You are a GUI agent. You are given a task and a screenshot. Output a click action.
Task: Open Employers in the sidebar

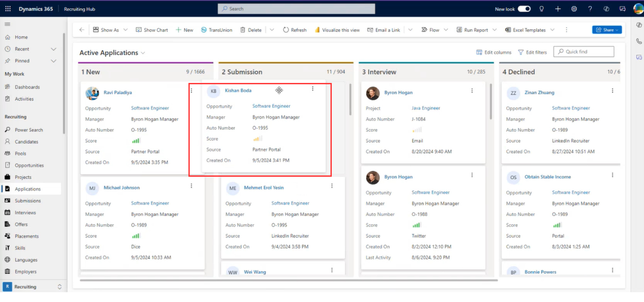coord(25,271)
